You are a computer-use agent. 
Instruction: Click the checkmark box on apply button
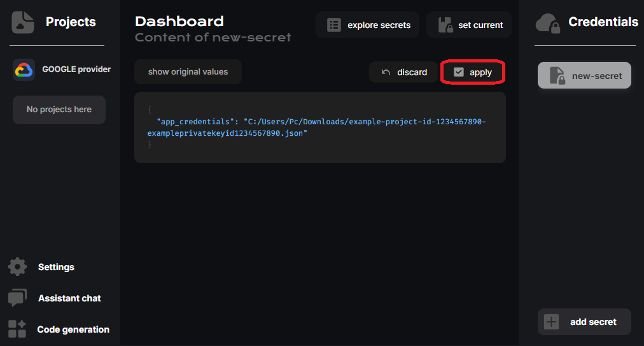459,73
